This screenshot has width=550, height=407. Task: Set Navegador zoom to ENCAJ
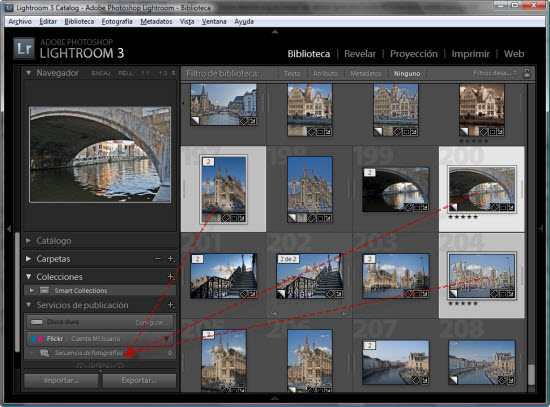pyautogui.click(x=101, y=73)
